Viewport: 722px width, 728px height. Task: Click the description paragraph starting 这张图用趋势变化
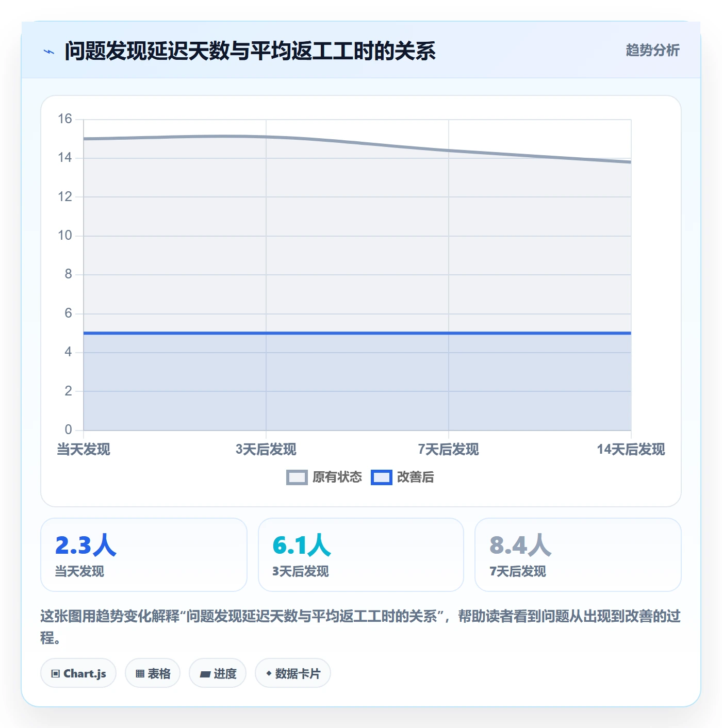click(360, 627)
